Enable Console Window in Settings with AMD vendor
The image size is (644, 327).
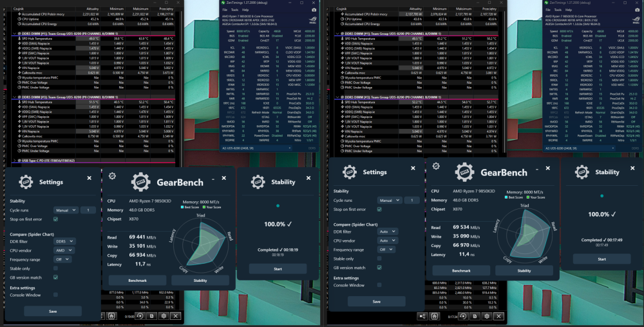coord(55,295)
